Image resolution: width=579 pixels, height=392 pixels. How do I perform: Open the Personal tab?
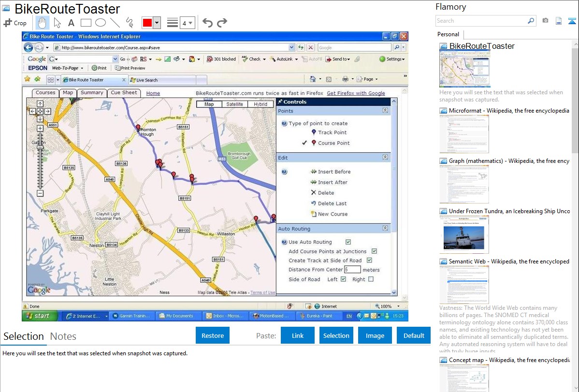point(448,34)
